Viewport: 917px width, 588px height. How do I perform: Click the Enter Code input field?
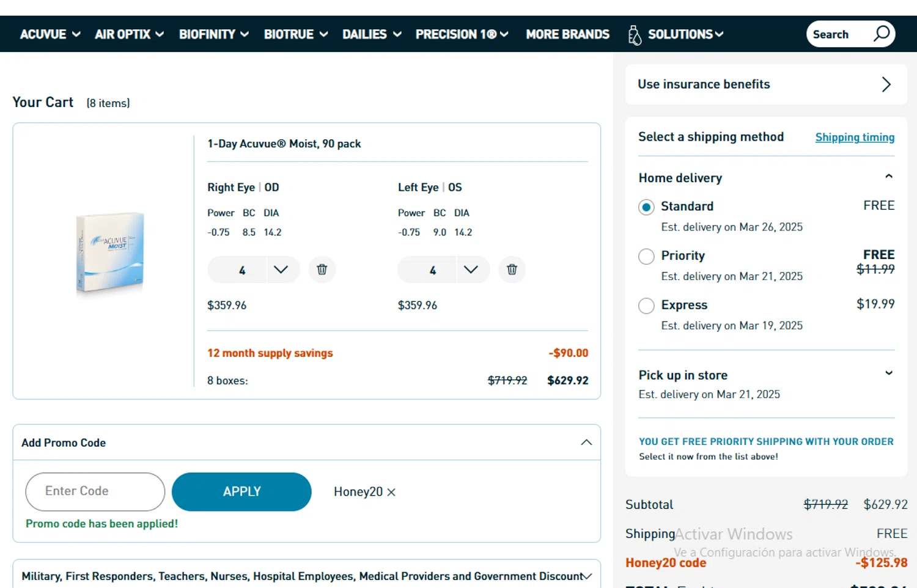tap(95, 491)
